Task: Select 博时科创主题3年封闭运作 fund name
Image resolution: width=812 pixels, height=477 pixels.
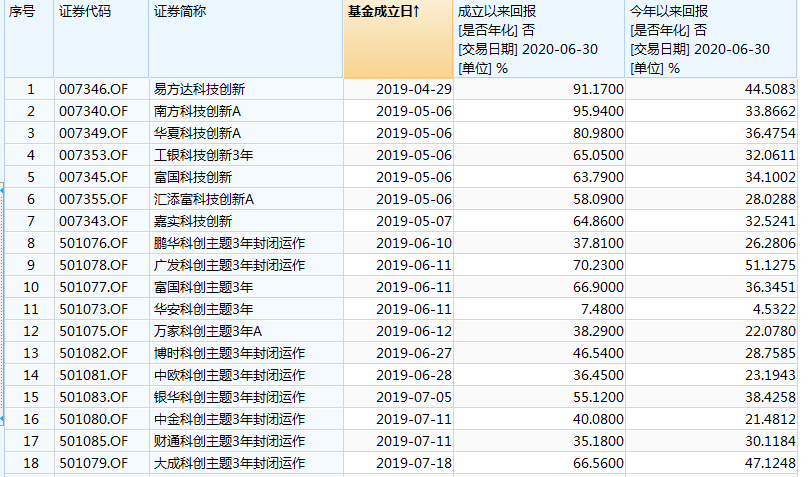Action: point(229,353)
